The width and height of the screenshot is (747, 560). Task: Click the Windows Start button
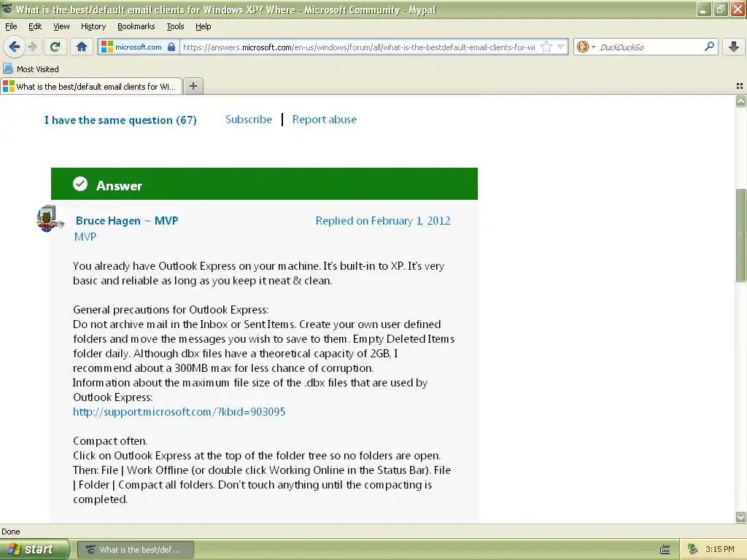34,550
